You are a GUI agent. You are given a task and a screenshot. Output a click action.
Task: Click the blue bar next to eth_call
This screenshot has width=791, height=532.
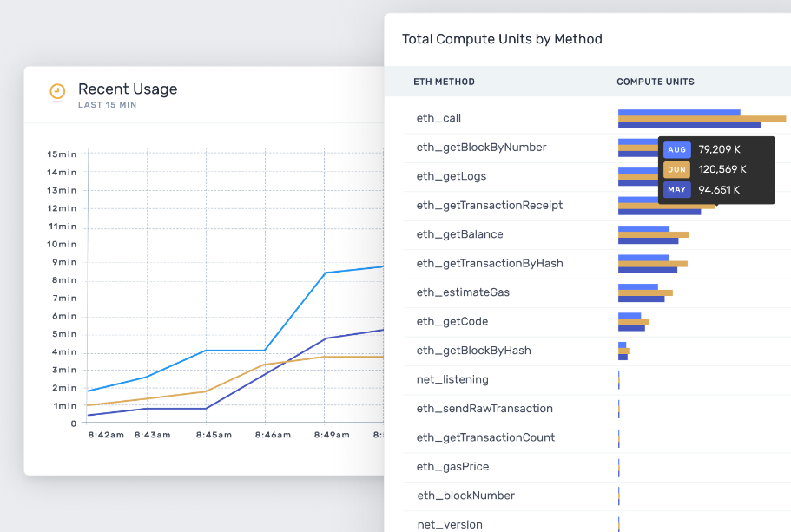(677, 113)
